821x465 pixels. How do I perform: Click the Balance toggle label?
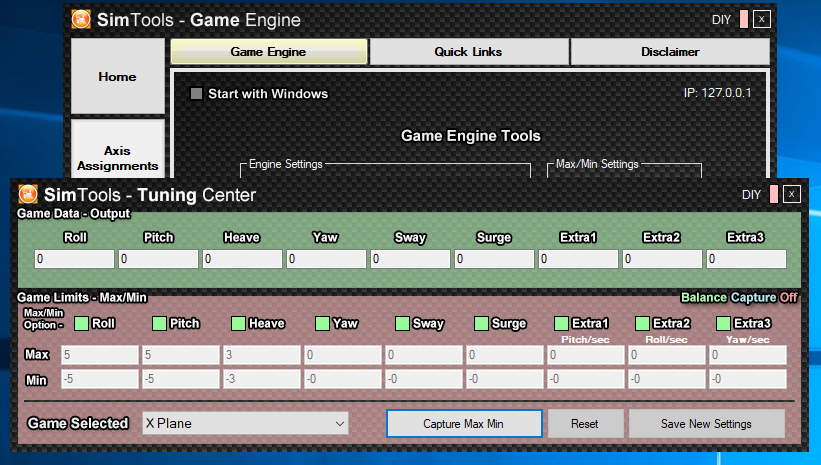pos(704,297)
